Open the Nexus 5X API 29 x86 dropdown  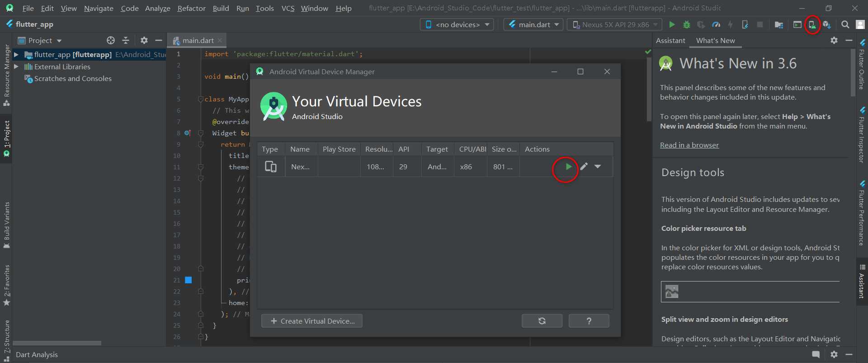click(x=615, y=24)
